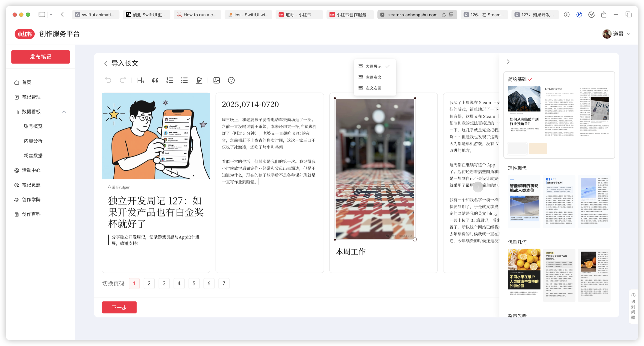Switch to page 3 in pagination

pyautogui.click(x=164, y=283)
